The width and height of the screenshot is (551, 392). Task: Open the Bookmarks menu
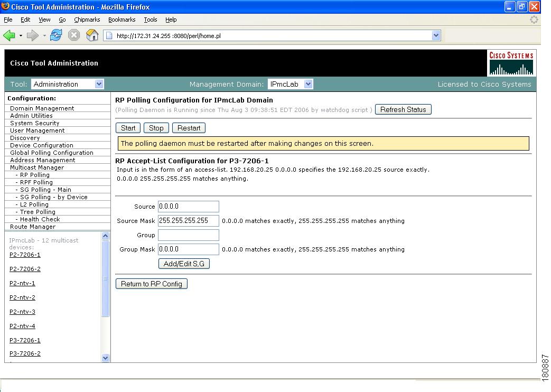(122, 20)
